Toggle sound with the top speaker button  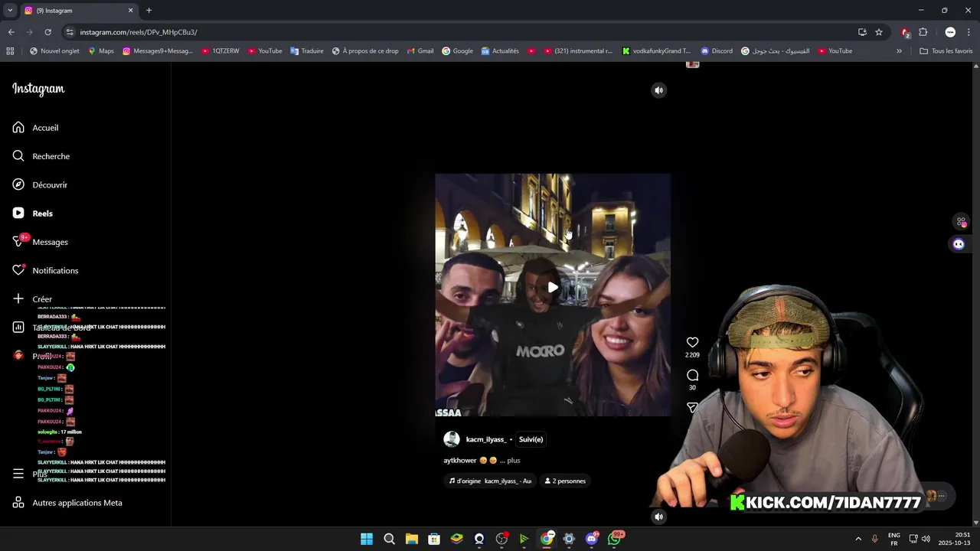tap(658, 90)
